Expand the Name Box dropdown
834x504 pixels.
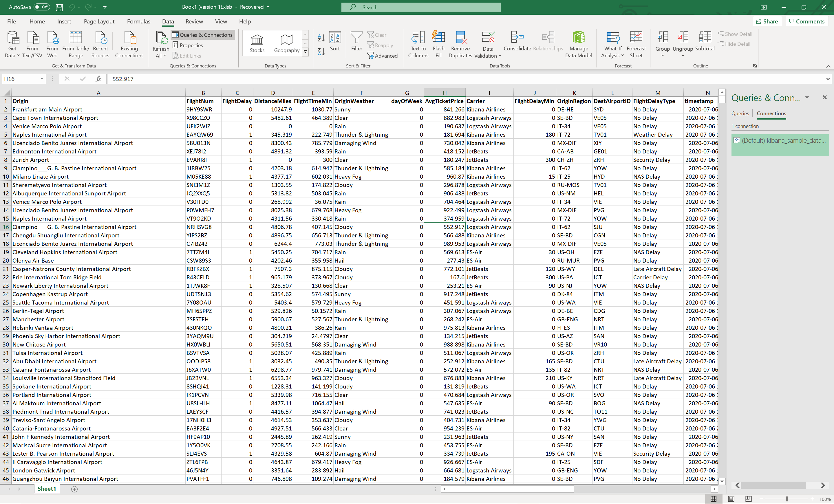click(42, 79)
